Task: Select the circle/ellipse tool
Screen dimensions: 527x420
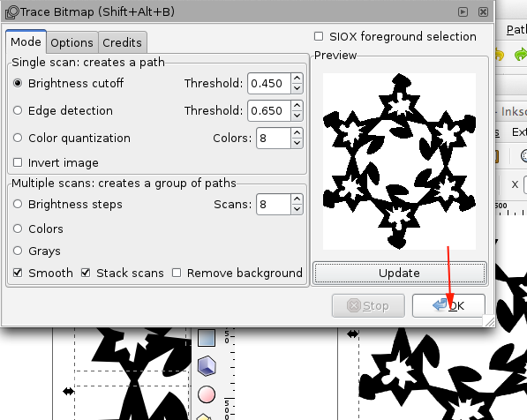Action: 207,394
